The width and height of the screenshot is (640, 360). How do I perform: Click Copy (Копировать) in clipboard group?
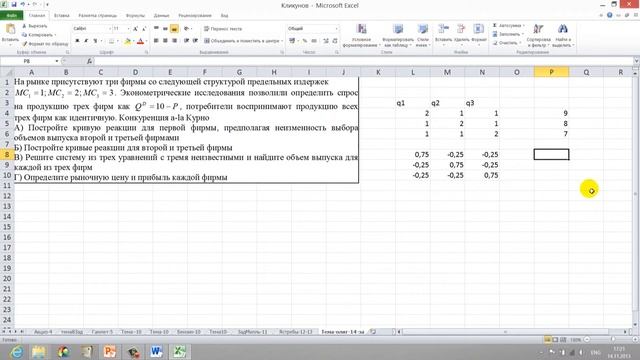pos(38,35)
